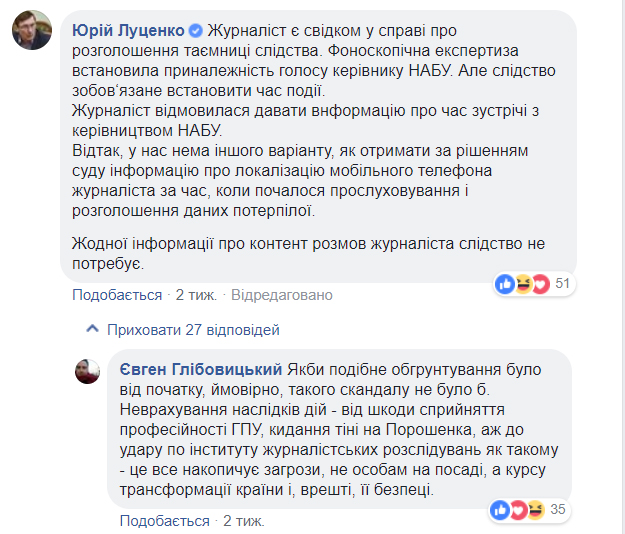Image resolution: width=625 pixels, height=534 pixels.
Task: Click the heart reaction icon on Луценко's comment
Action: point(541,284)
